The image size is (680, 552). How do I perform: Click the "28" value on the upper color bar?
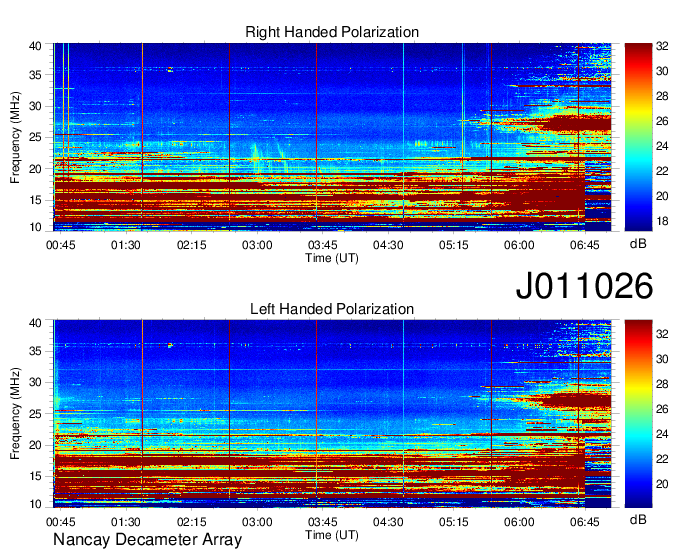click(x=662, y=96)
